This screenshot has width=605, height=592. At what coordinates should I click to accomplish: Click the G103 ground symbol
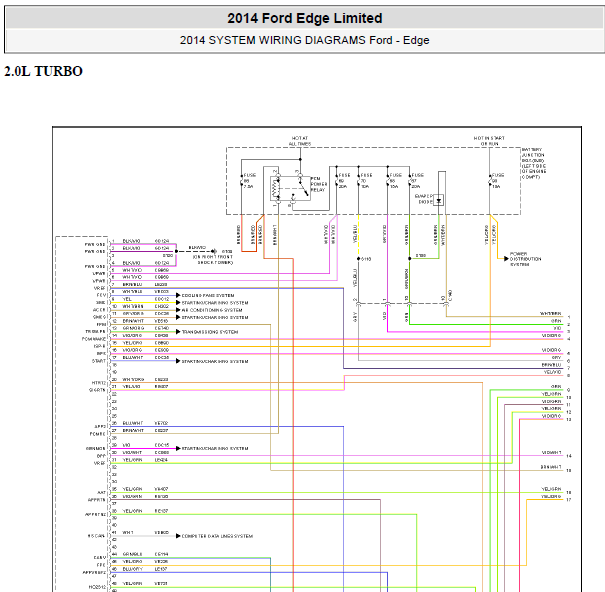click(x=214, y=251)
